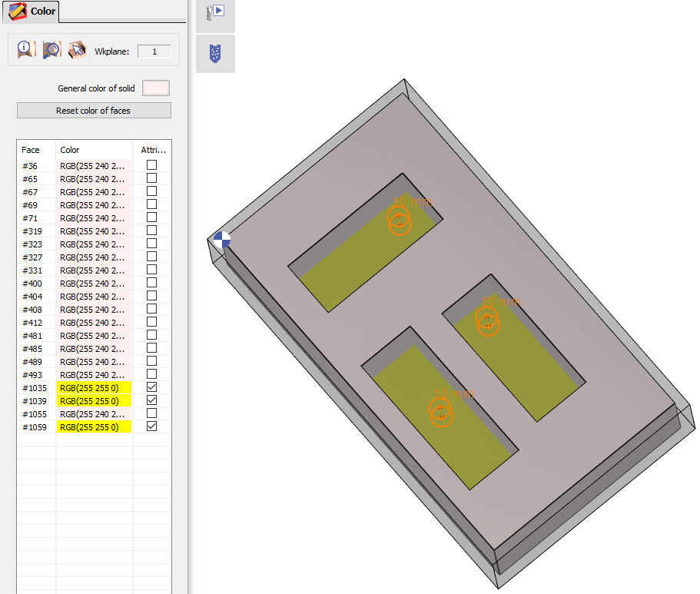This screenshot has width=700, height=594.
Task: Click the magnifier face search icon
Action: coord(52,50)
